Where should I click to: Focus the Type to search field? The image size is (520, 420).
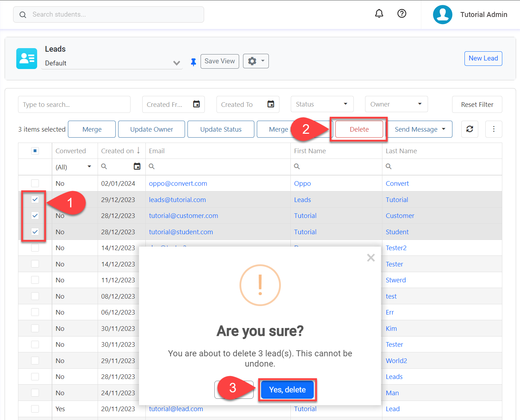coord(74,104)
